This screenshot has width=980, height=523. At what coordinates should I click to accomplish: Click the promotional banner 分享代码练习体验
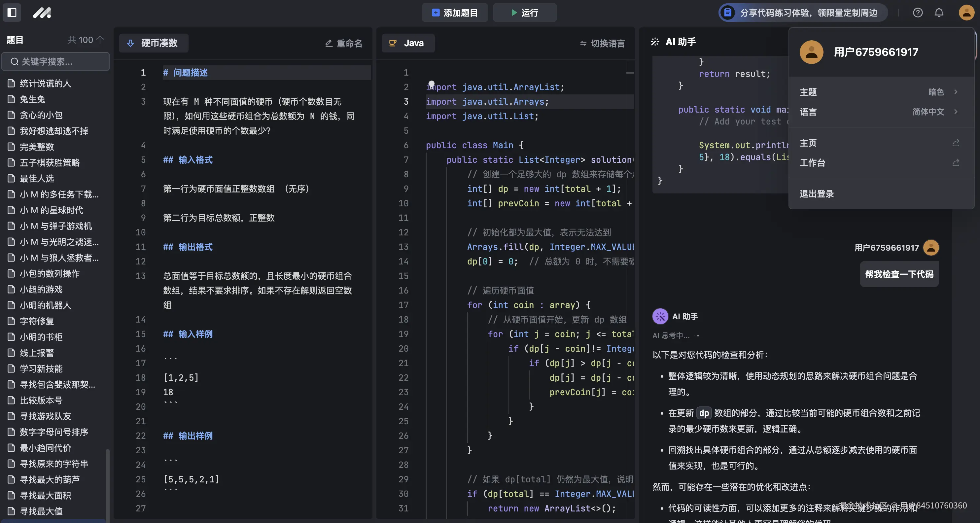point(803,13)
